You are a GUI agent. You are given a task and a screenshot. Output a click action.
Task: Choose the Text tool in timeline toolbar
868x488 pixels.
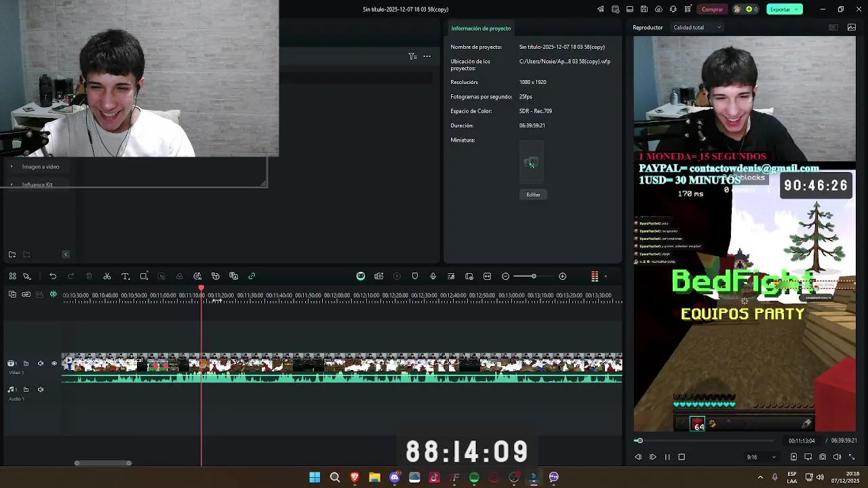point(125,277)
